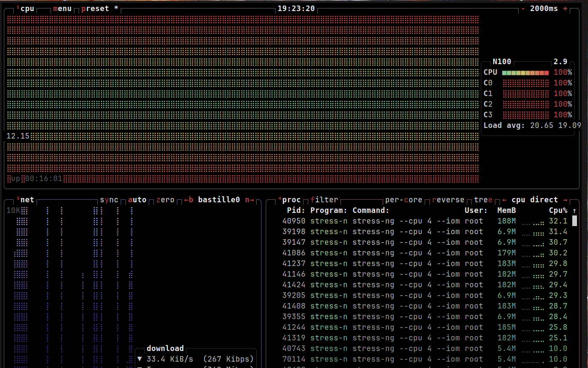Screen dimensions: 588x368
Task: Toggle reverse sorting of processes
Action: [x=448, y=200]
